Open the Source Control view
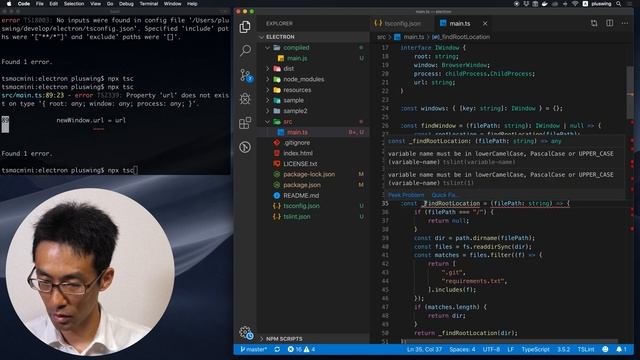Viewport: 640px width, 360px height. 246,75
